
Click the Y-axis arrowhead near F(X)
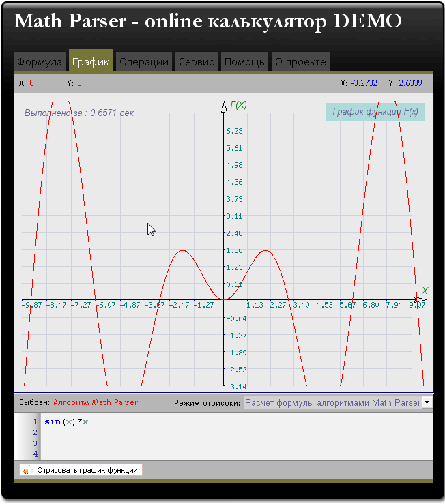click(x=224, y=106)
